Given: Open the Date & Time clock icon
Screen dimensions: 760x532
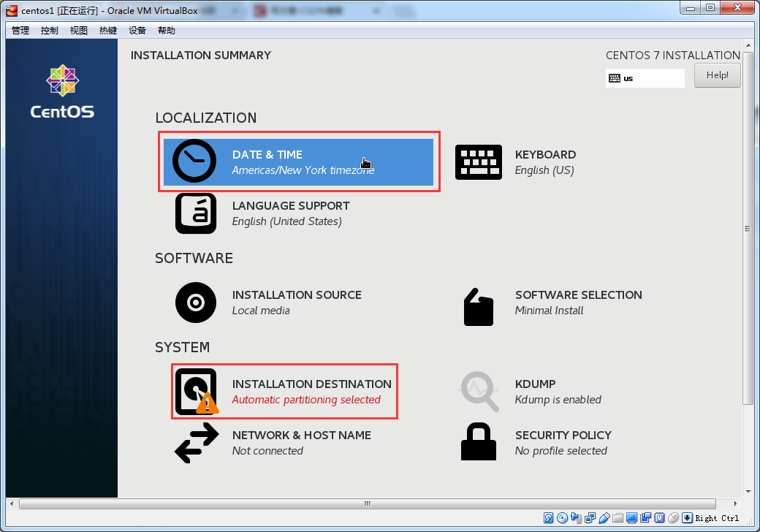Looking at the screenshot, I should 194,161.
